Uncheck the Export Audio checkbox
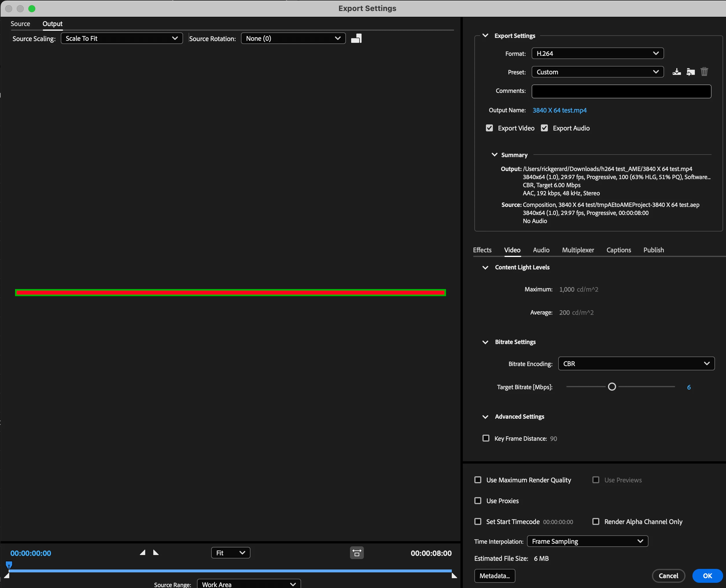This screenshot has width=726, height=588. coord(544,128)
